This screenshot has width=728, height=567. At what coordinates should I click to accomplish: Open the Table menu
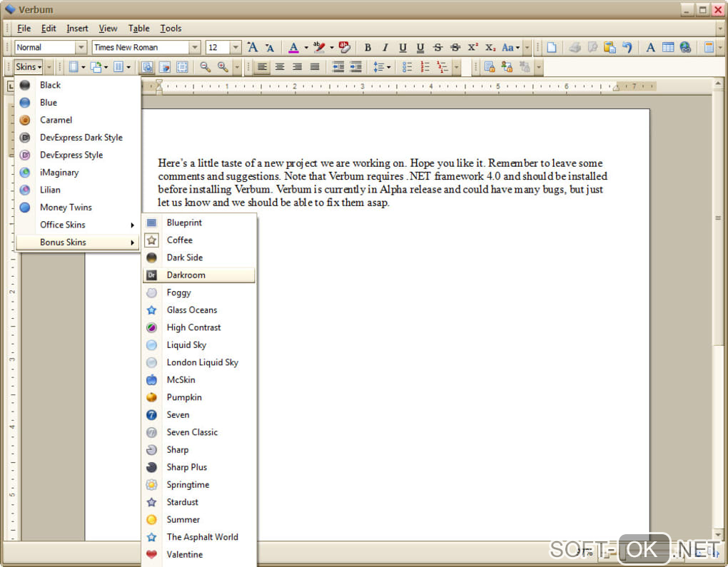click(139, 29)
